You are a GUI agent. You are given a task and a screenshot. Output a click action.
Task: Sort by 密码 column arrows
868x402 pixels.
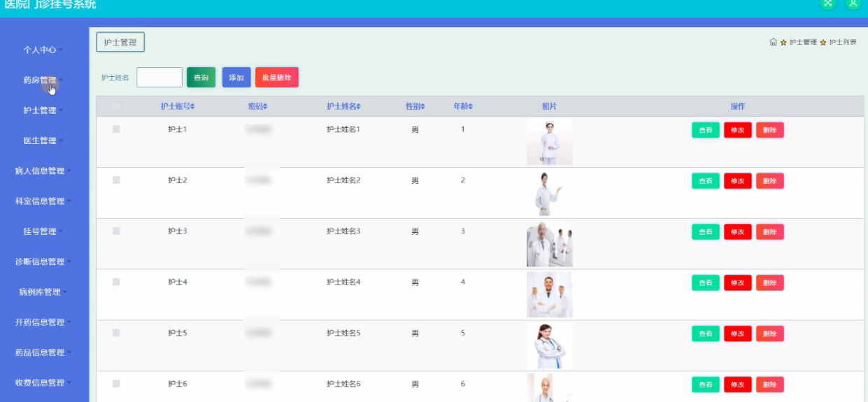pyautogui.click(x=265, y=107)
